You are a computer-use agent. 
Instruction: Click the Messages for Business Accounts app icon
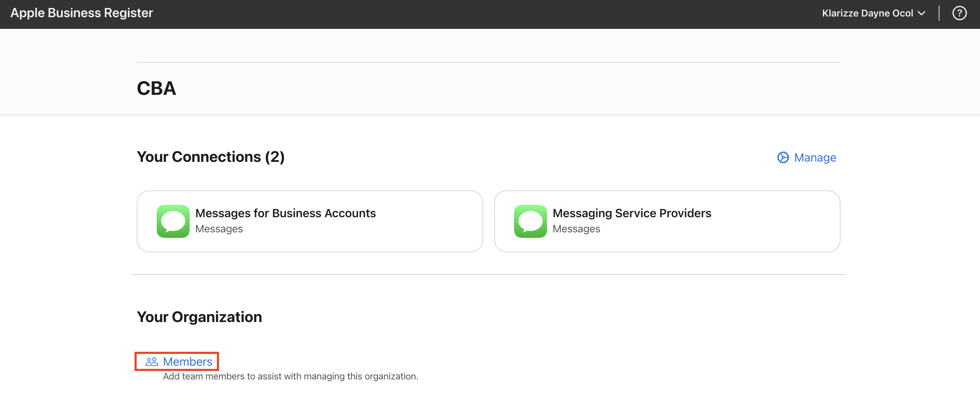pyautogui.click(x=173, y=221)
